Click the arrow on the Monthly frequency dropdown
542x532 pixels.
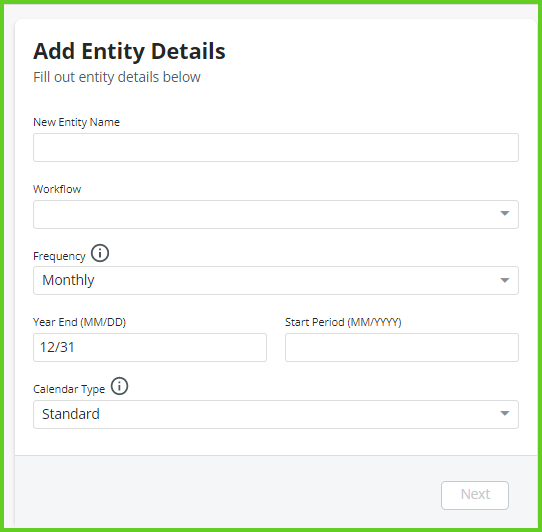click(505, 280)
